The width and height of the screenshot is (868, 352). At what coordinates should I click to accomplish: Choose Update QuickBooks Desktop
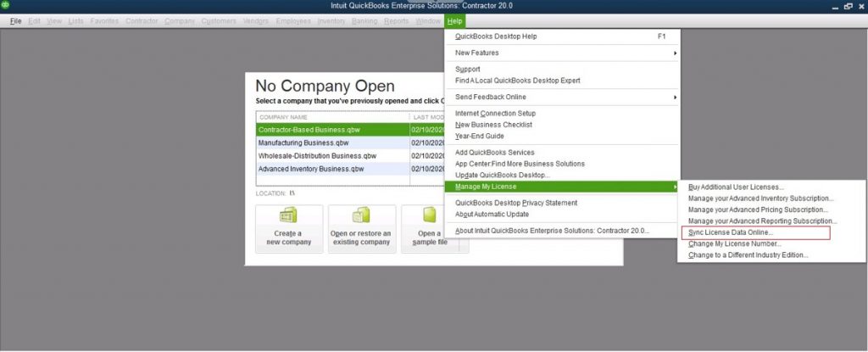click(x=563, y=176)
